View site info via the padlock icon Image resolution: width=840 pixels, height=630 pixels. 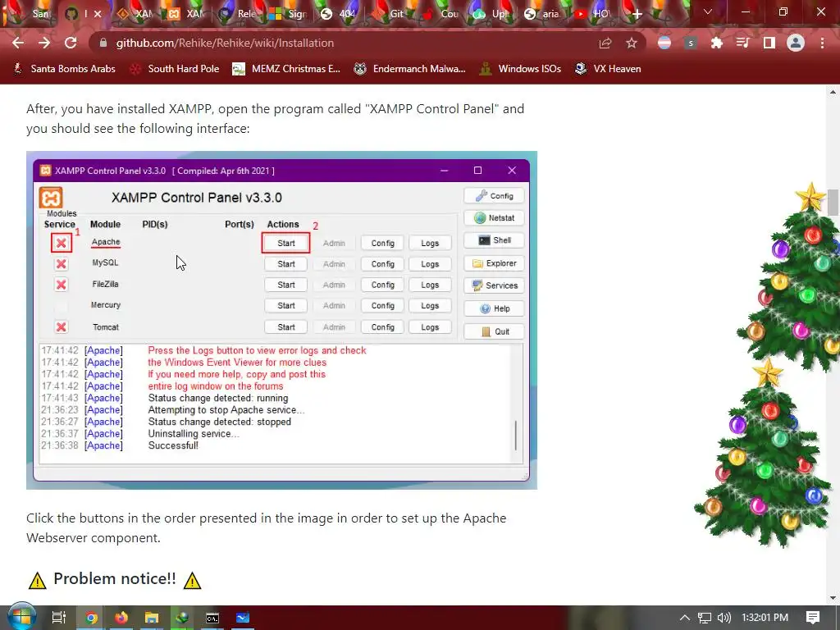click(103, 43)
